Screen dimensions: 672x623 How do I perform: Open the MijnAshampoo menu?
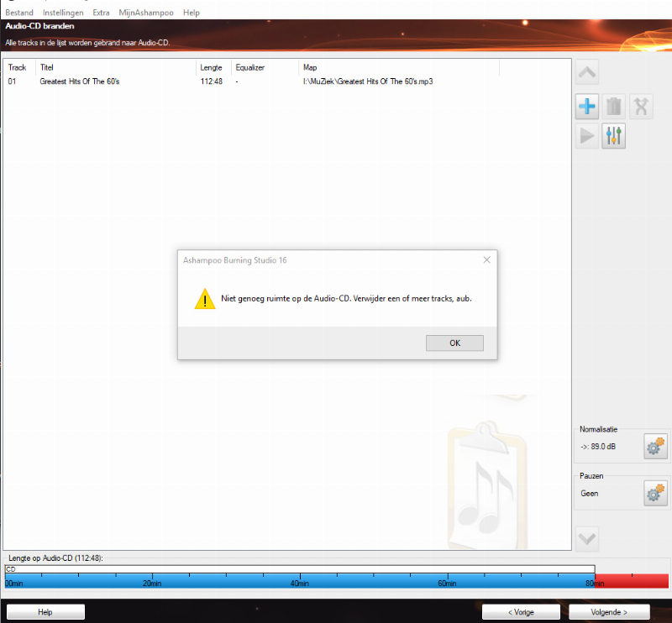pos(146,13)
